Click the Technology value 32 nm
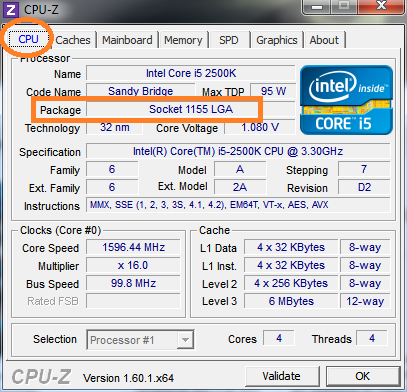Image resolution: width=407 pixels, height=392 pixels. [x=115, y=127]
